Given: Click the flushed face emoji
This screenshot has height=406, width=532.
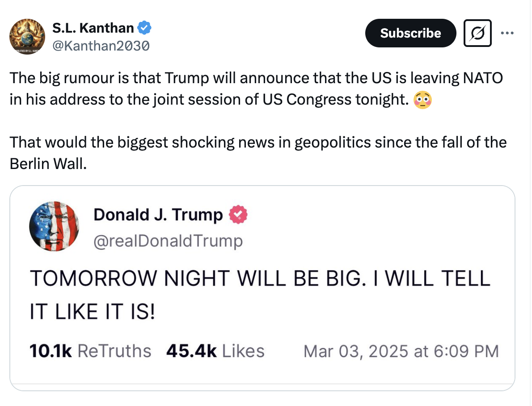Looking at the screenshot, I should coord(422,100).
